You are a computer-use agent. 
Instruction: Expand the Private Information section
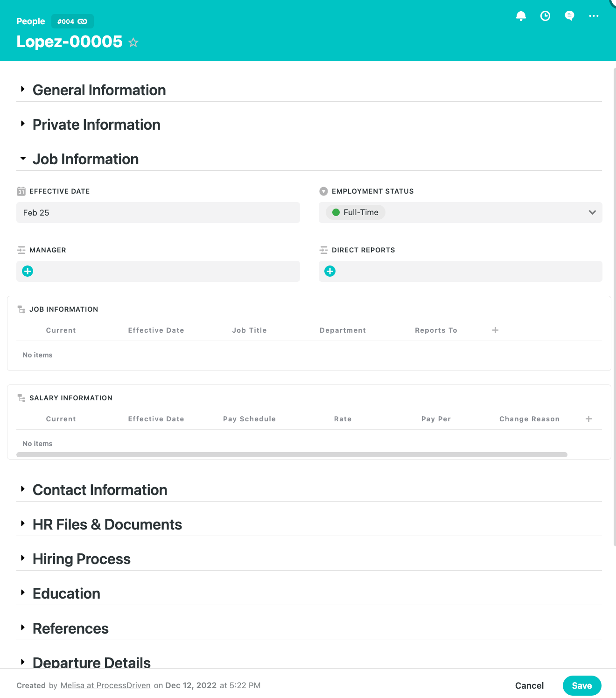[x=22, y=124]
